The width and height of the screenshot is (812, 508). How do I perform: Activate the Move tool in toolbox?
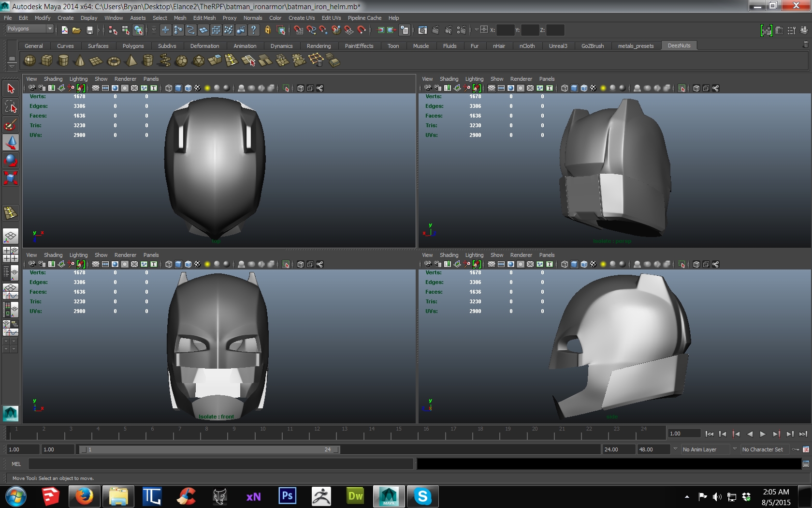point(11,142)
